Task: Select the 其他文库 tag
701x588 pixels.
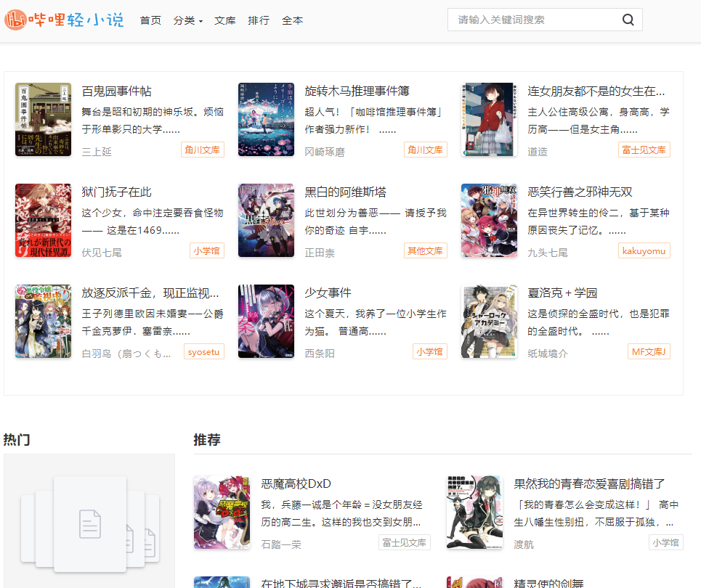Action: 425,250
